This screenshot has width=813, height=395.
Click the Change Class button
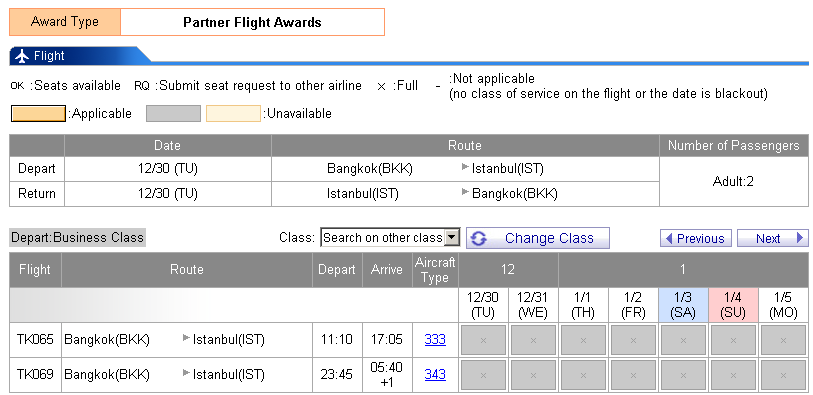coord(538,238)
